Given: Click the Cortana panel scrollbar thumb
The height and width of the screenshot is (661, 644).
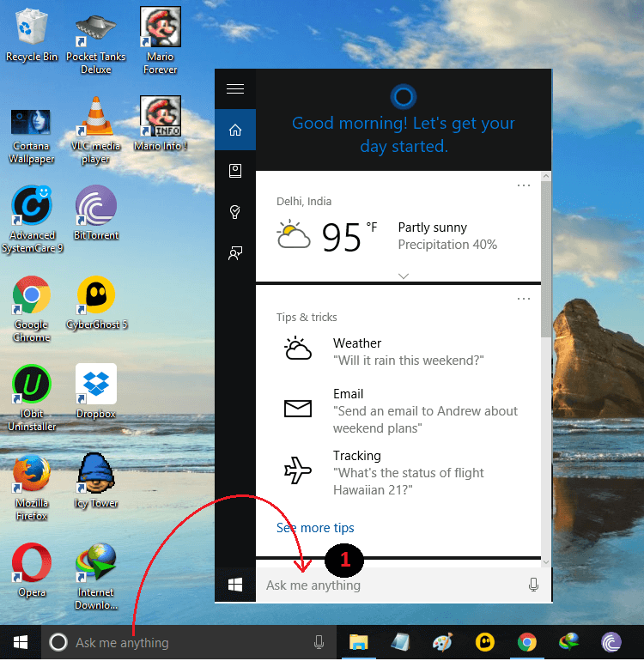Looking at the screenshot, I should pyautogui.click(x=546, y=259).
